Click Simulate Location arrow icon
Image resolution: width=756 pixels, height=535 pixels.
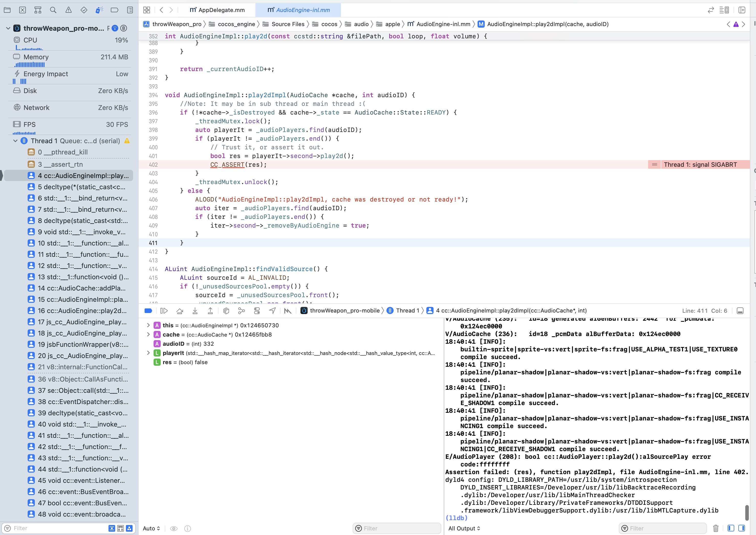(x=272, y=311)
